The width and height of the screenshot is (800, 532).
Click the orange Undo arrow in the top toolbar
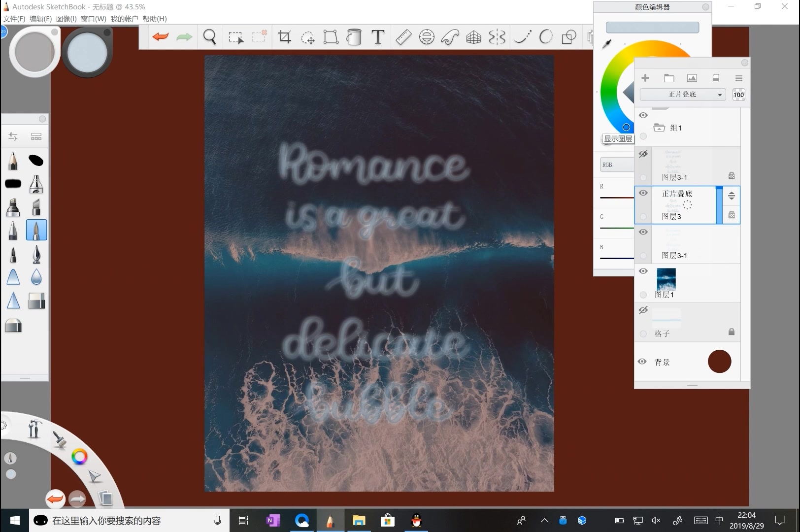(161, 37)
